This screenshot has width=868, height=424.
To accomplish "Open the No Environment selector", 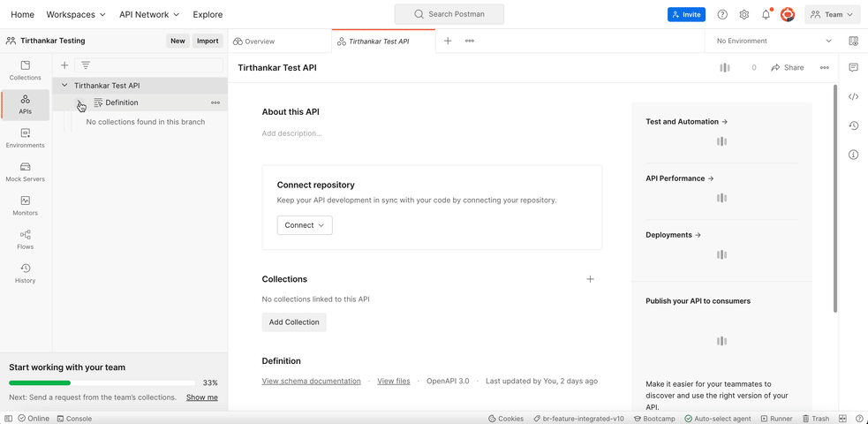I will pyautogui.click(x=774, y=42).
